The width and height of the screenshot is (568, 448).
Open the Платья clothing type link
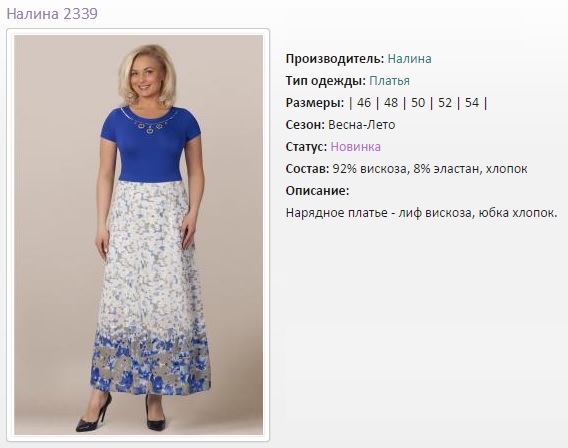pos(389,81)
